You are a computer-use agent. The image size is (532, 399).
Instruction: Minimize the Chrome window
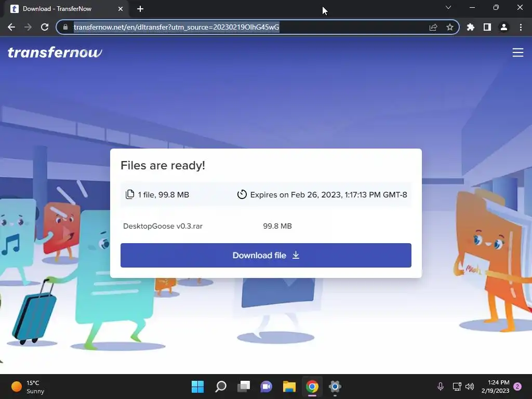[472, 7]
